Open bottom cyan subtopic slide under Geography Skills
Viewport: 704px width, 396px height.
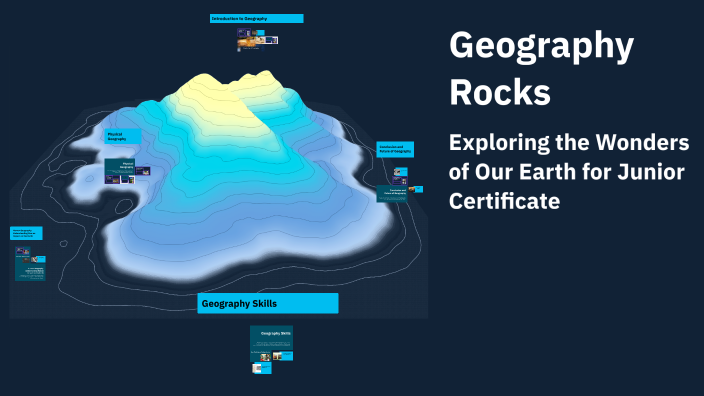click(x=262, y=368)
